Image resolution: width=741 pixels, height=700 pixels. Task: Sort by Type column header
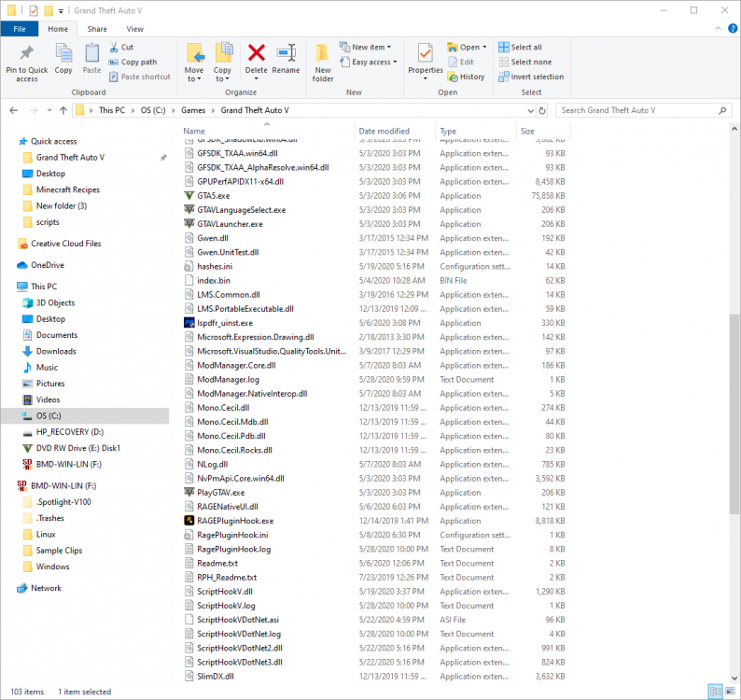pyautogui.click(x=448, y=131)
